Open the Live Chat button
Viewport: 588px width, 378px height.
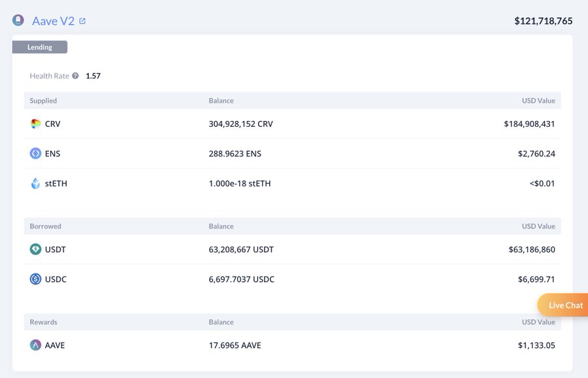pos(564,305)
